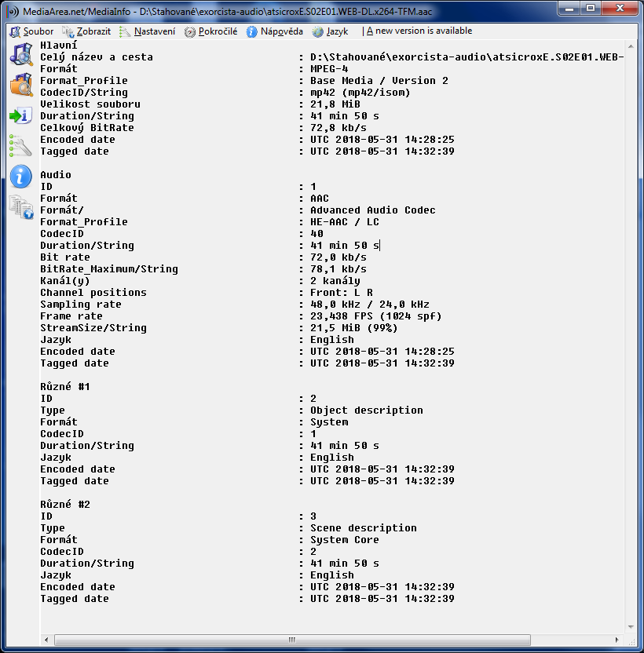
Task: Click the documents-with-globe icon in sidebar
Action: tap(20, 206)
